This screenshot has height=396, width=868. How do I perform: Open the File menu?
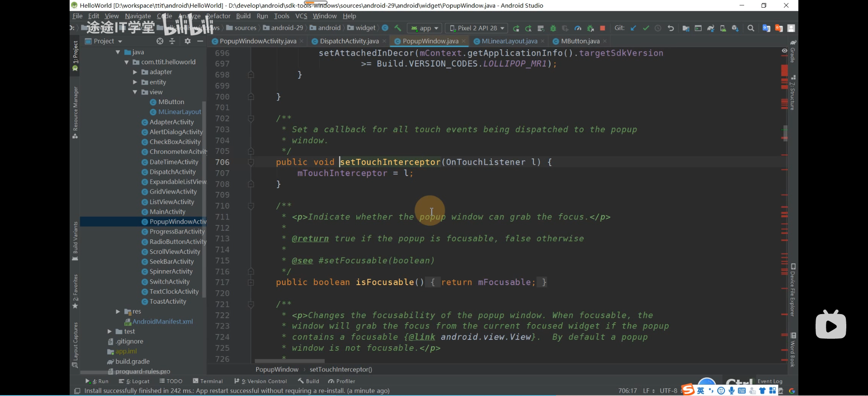[77, 16]
